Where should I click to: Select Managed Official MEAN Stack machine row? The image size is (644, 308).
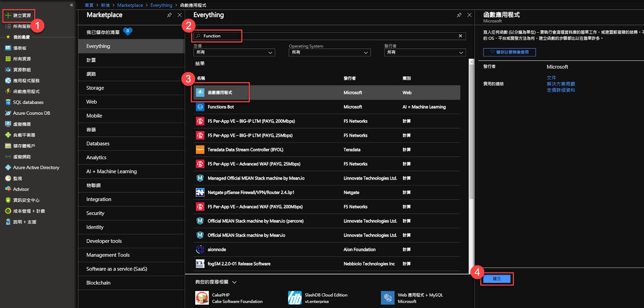coord(327,178)
